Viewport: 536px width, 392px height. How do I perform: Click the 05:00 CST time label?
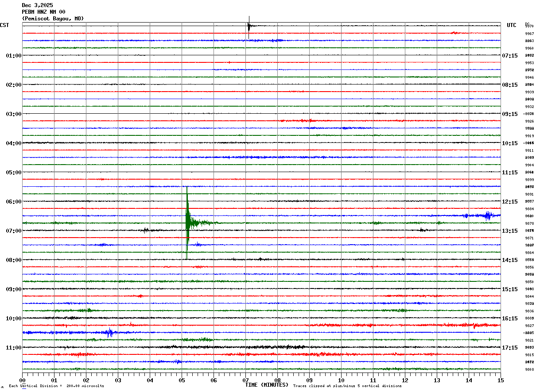click(x=13, y=173)
